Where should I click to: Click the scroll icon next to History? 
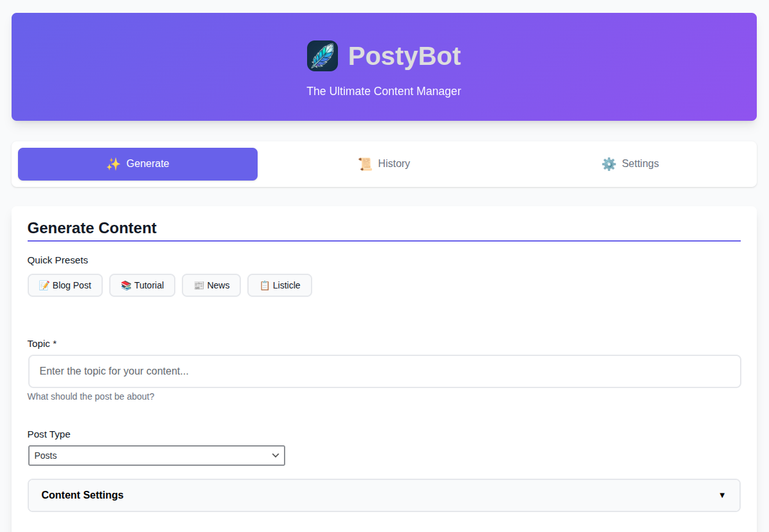[x=366, y=164]
